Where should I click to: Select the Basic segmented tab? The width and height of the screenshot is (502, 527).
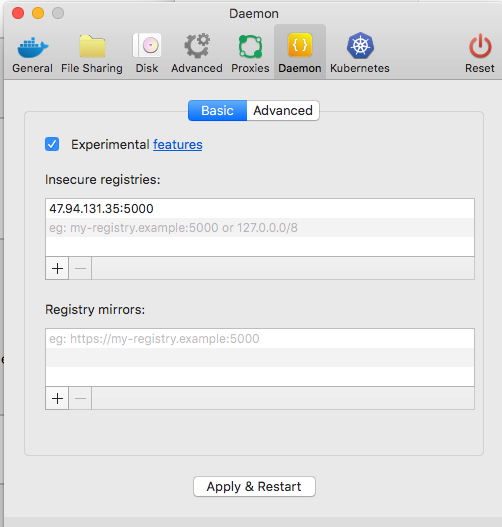217,111
